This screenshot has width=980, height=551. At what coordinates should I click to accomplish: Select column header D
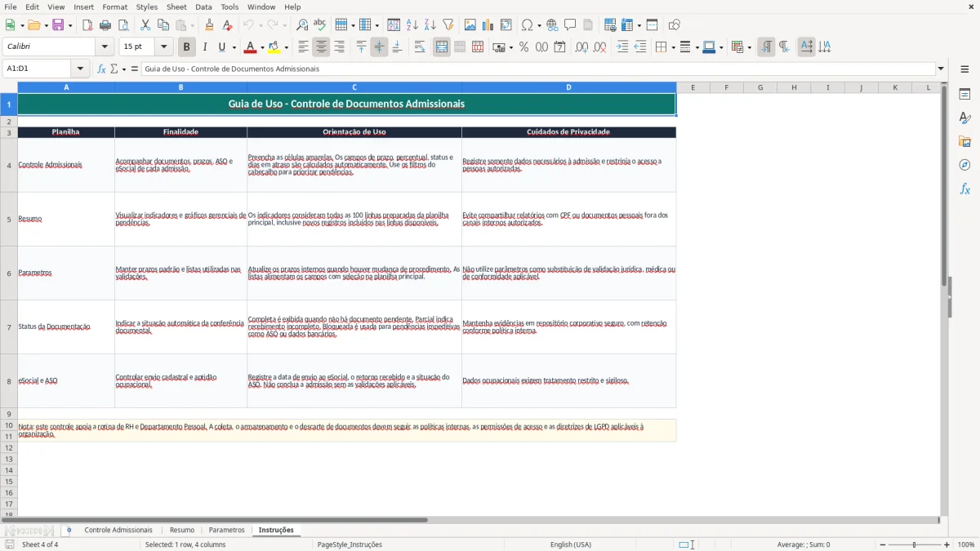(x=568, y=87)
